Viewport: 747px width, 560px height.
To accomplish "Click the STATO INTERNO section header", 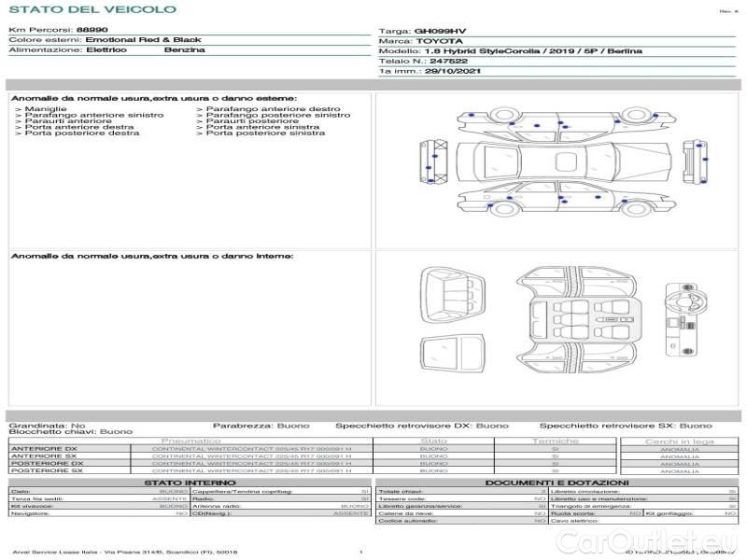I will 190,483.
